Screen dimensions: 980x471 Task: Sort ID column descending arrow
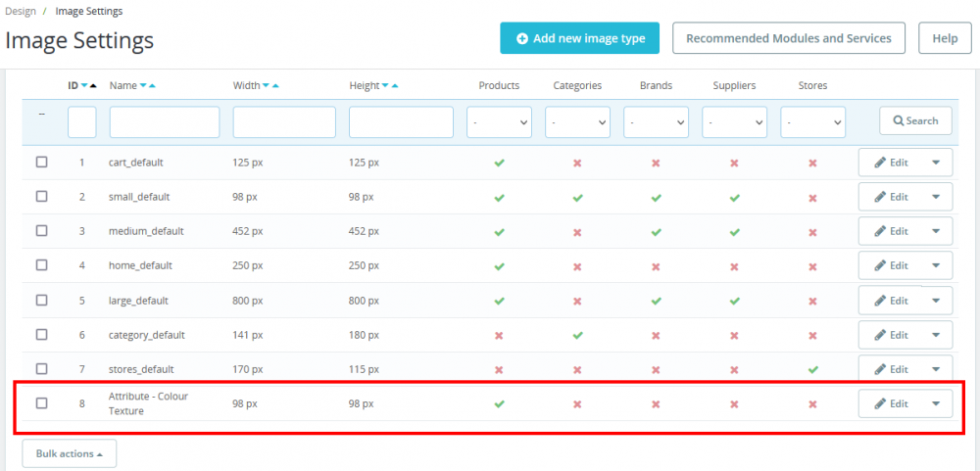coord(84,86)
